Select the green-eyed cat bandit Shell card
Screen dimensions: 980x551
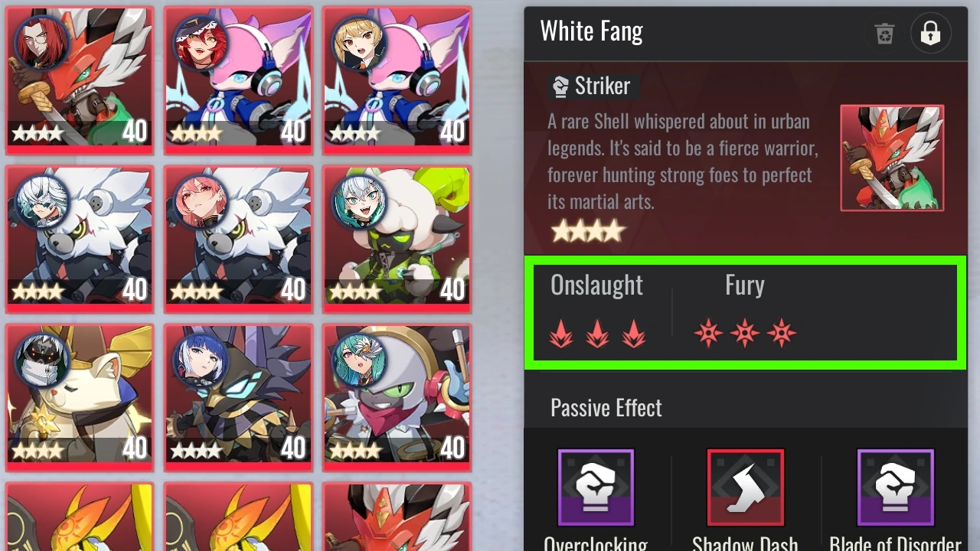click(397, 396)
